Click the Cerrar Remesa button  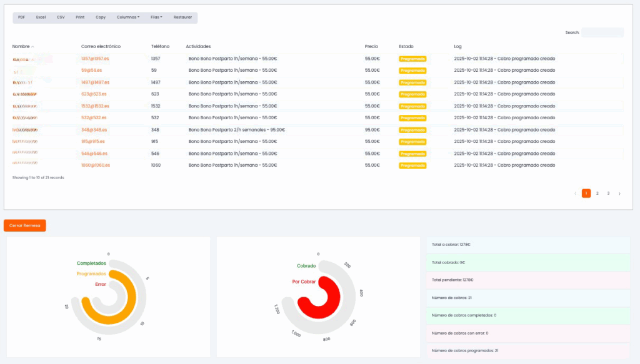pos(25,225)
